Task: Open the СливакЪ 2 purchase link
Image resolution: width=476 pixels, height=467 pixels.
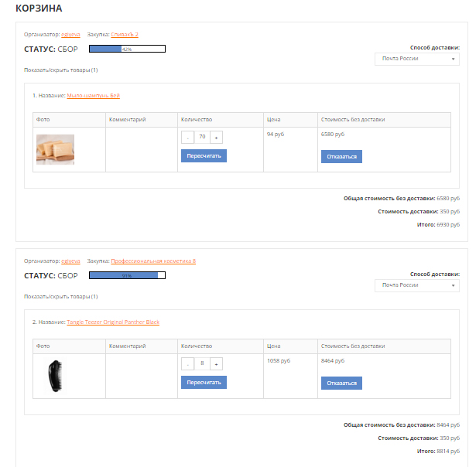Action: point(125,34)
